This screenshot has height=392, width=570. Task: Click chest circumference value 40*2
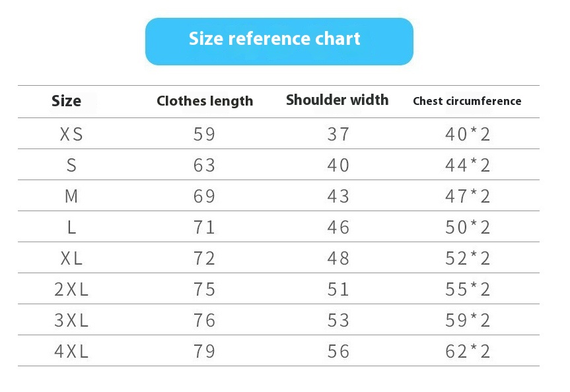[x=468, y=135]
